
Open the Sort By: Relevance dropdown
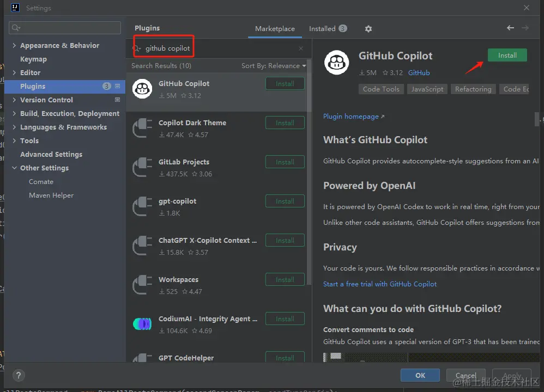274,66
